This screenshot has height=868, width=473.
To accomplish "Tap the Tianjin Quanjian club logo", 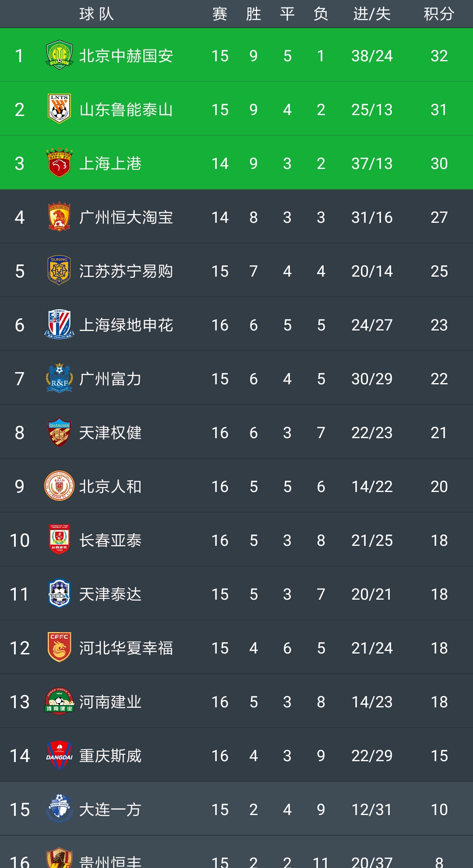I will pyautogui.click(x=59, y=432).
